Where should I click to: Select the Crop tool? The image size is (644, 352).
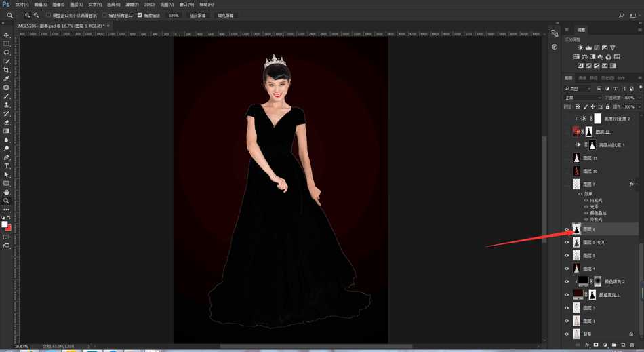click(7, 70)
